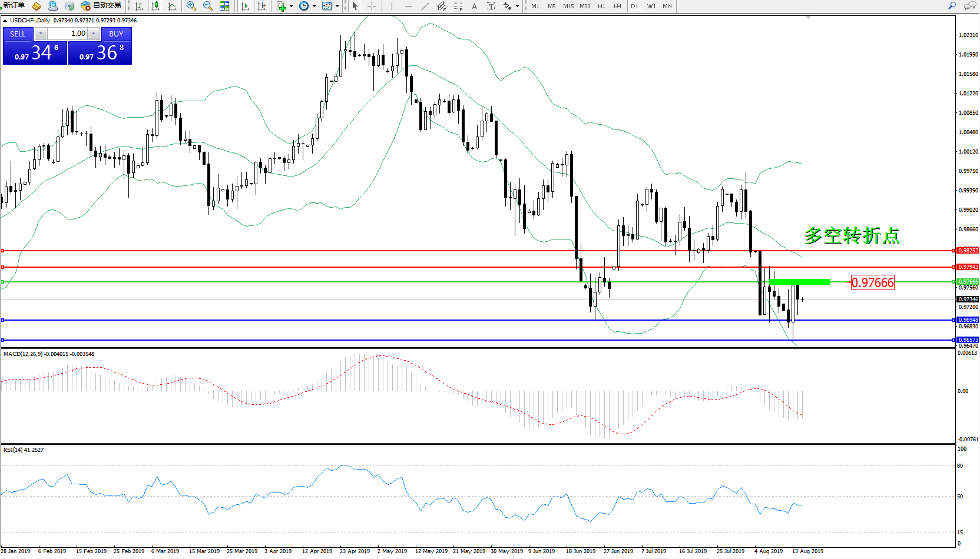The width and height of the screenshot is (980, 559).
Task: Select the text label tool
Action: pos(475,6)
